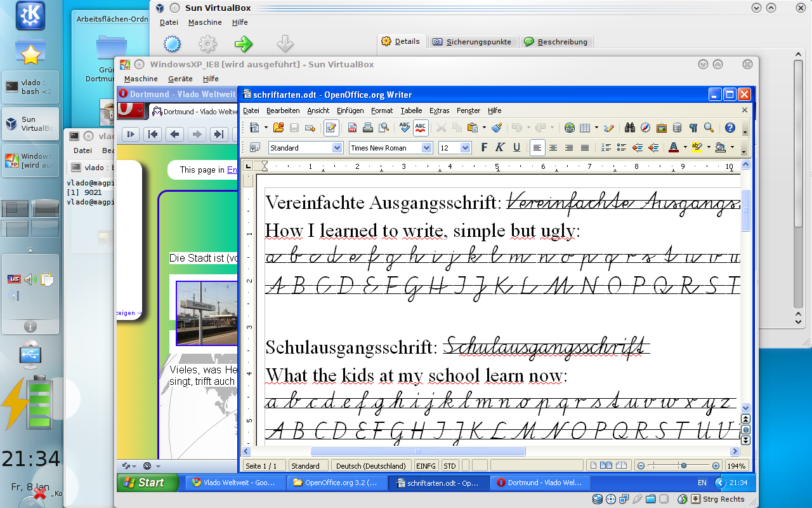Open the Bearbeiten menu in Writer
Screen dimensions: 812x508
[x=283, y=110]
